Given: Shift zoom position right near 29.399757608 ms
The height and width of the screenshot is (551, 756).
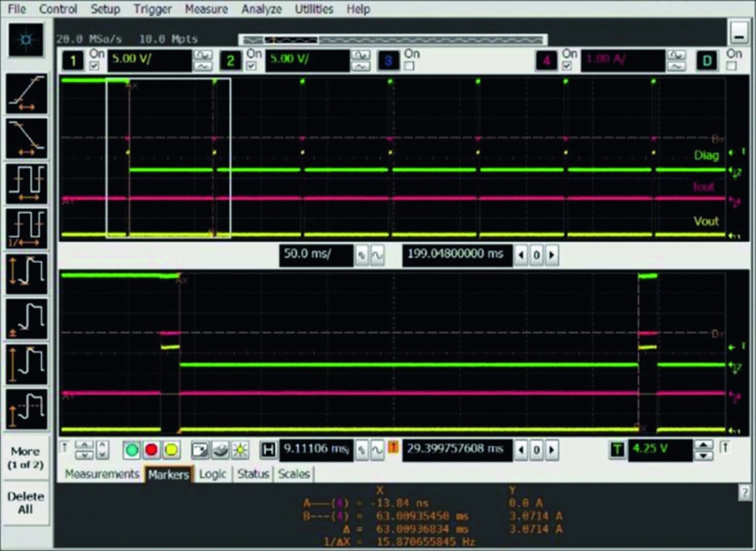Looking at the screenshot, I should (551, 450).
